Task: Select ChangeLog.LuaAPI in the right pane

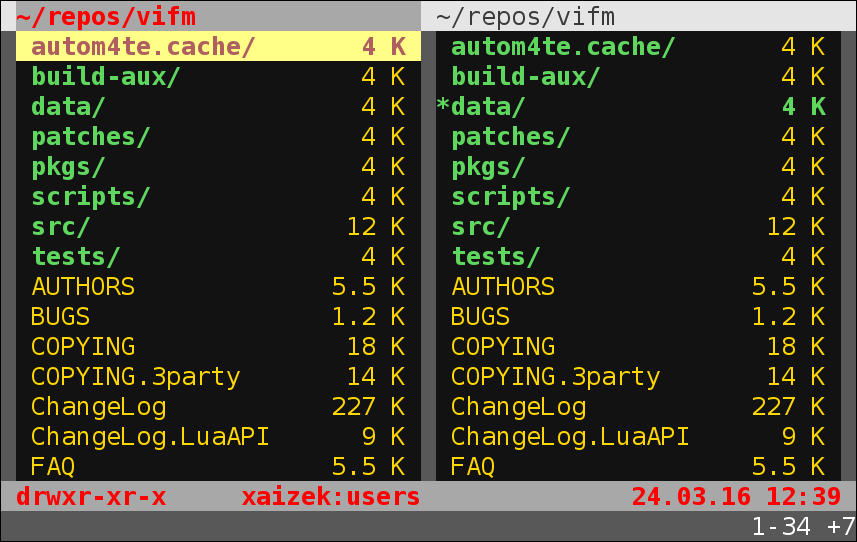Action: point(638,437)
